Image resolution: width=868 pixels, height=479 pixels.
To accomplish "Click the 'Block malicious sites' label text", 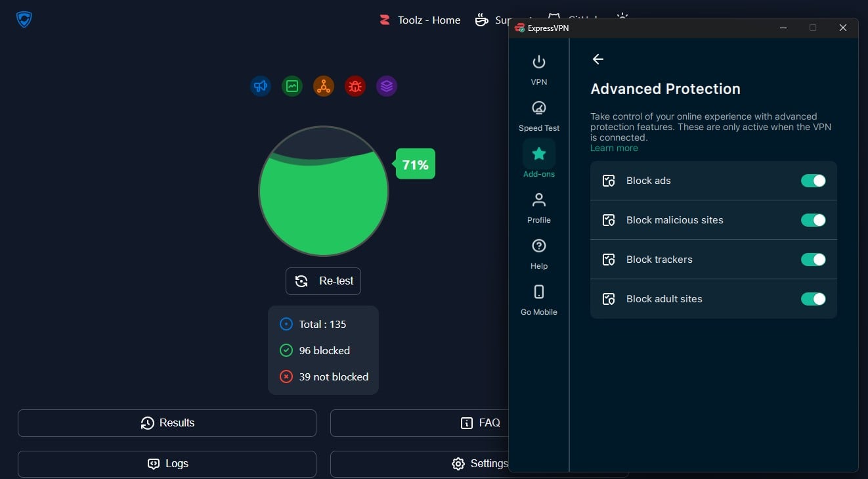I will click(675, 220).
